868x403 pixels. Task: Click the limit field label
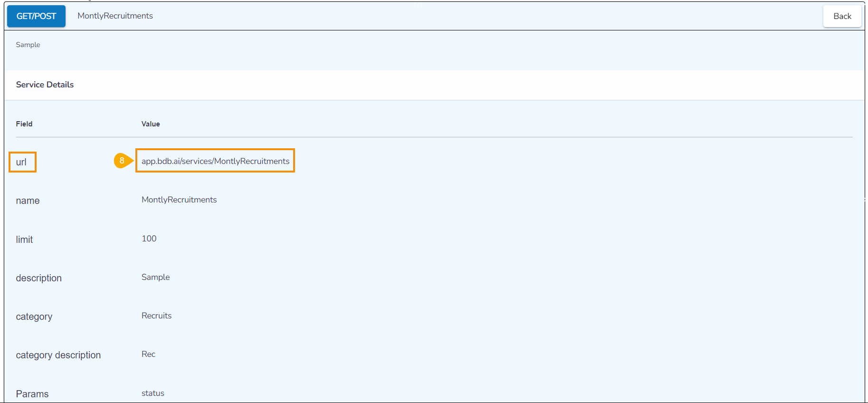24,240
